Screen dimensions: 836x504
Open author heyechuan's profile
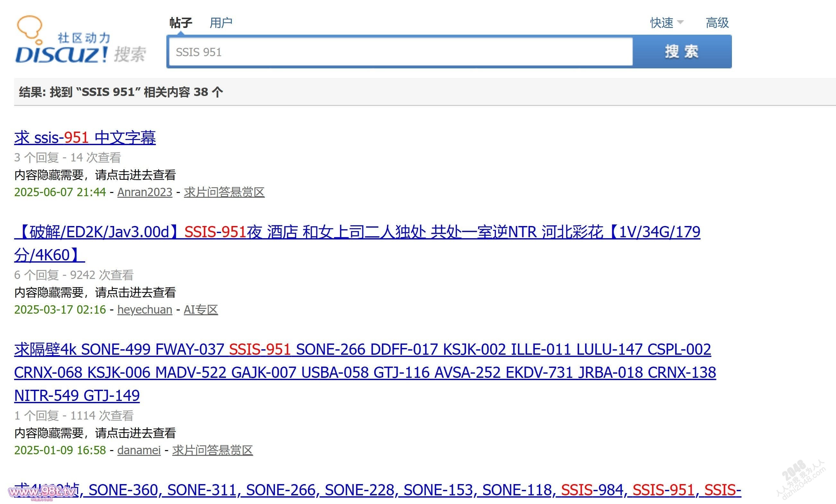(145, 310)
